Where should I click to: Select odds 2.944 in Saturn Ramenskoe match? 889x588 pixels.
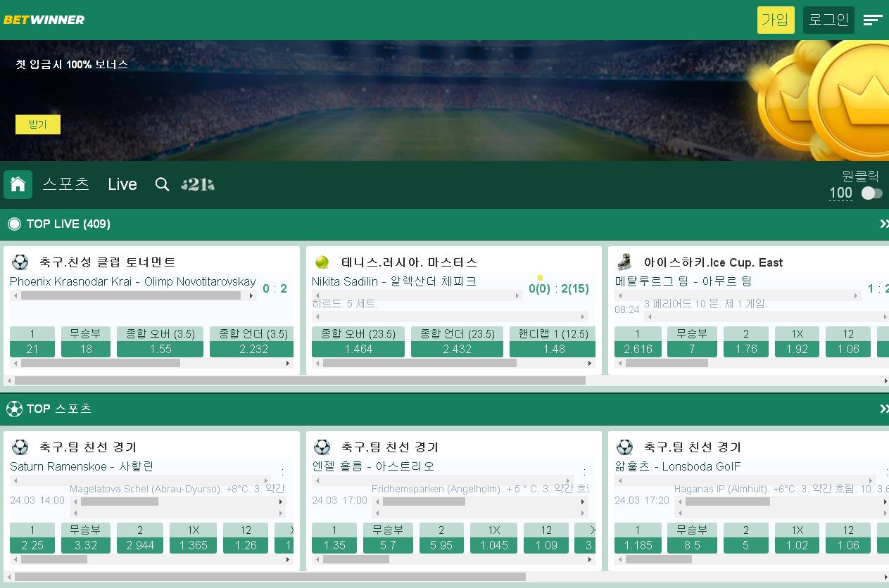[140, 538]
